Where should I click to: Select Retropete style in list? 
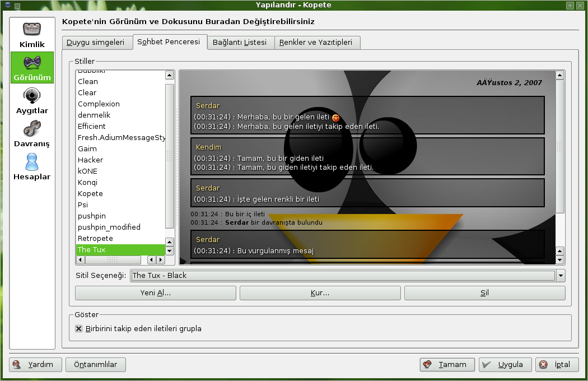pyautogui.click(x=120, y=239)
